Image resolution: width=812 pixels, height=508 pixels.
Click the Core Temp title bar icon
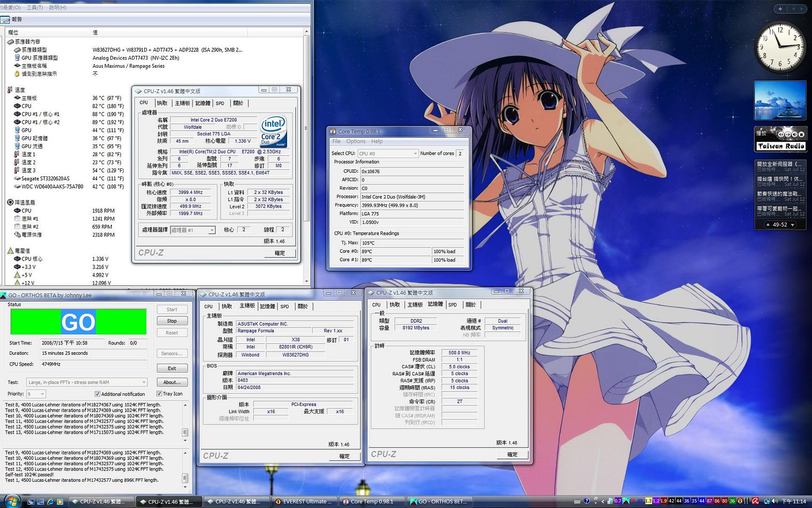coord(333,131)
